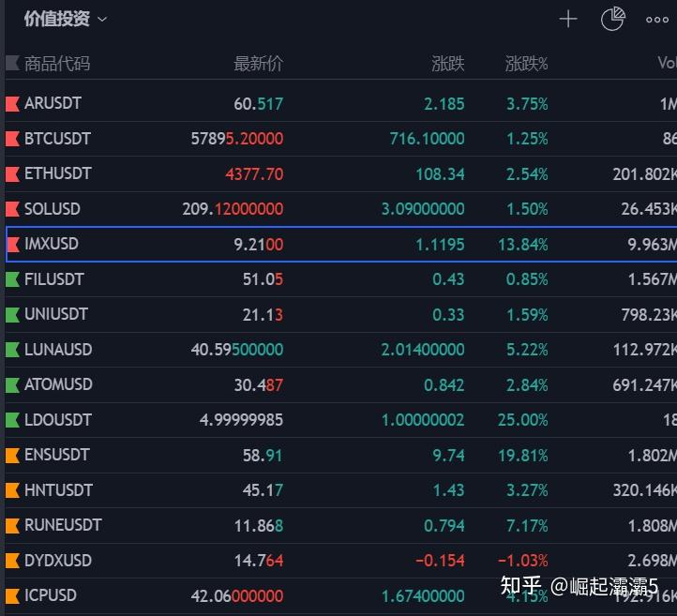Click the gray flag icon in header
Screen dimensions: 677x616
12,63
